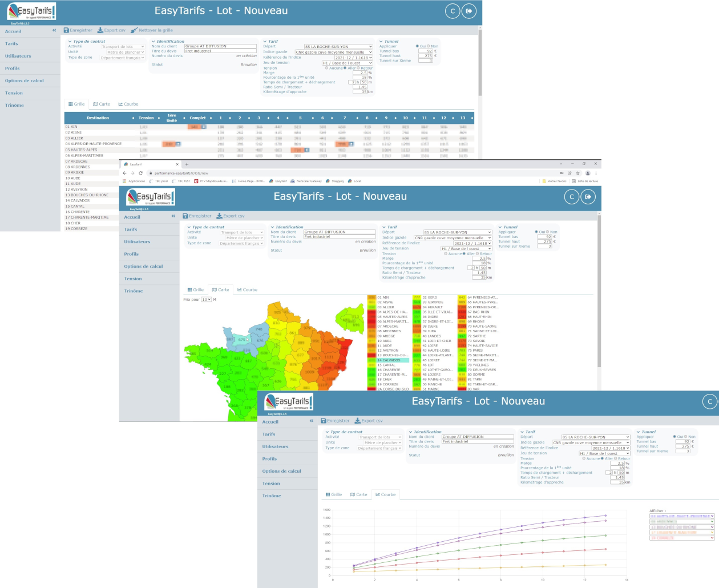Select Tunnel 'Oui' radio in the browser Carte window
Image resolution: width=719 pixels, height=588 pixels.
(x=536, y=232)
